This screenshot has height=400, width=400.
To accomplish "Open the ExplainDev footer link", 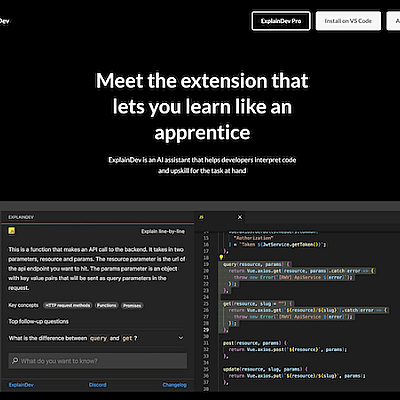I will pyautogui.click(x=21, y=385).
